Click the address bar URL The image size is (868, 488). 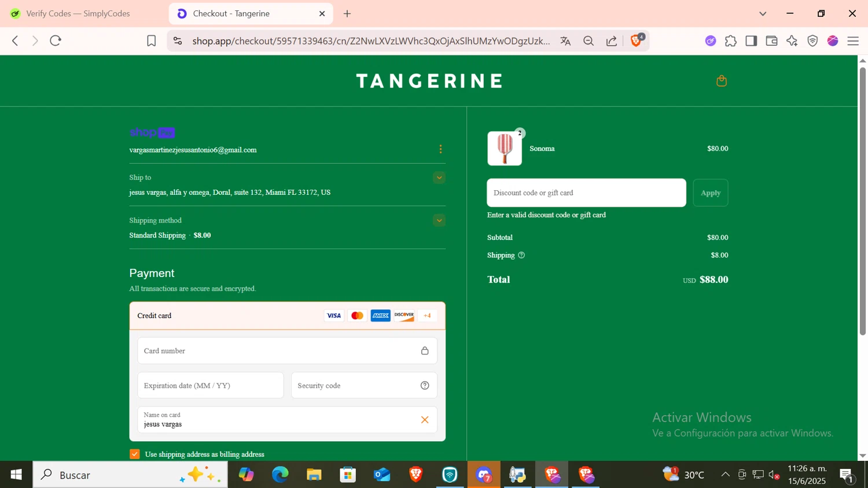click(371, 40)
